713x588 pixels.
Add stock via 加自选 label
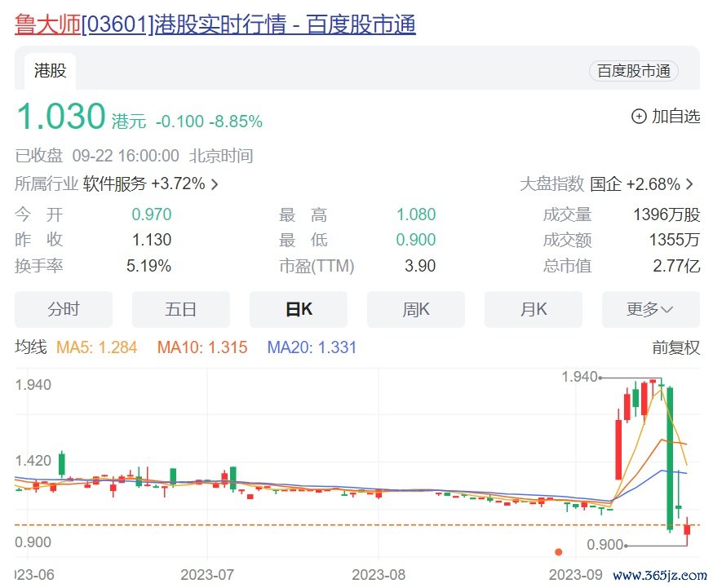(675, 117)
